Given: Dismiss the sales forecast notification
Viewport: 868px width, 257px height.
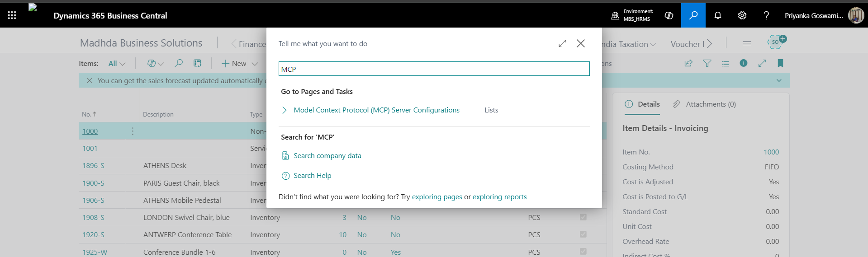Looking at the screenshot, I should 90,80.
